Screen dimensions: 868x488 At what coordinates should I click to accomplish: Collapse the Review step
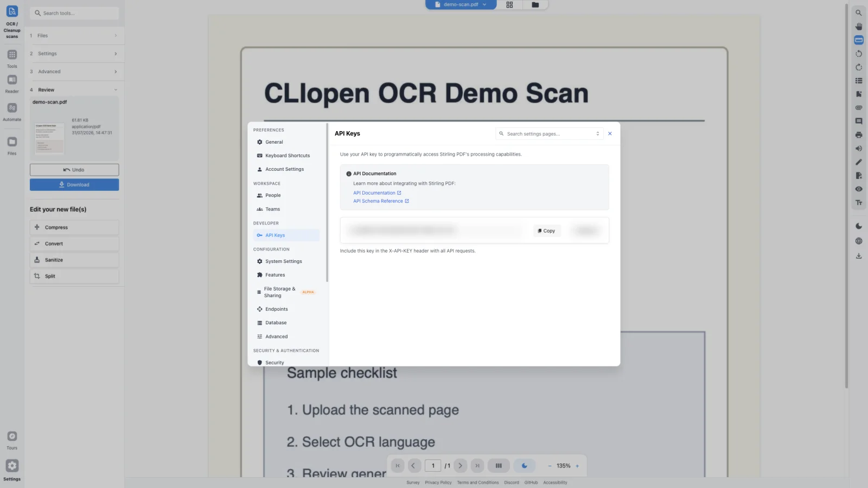point(74,90)
